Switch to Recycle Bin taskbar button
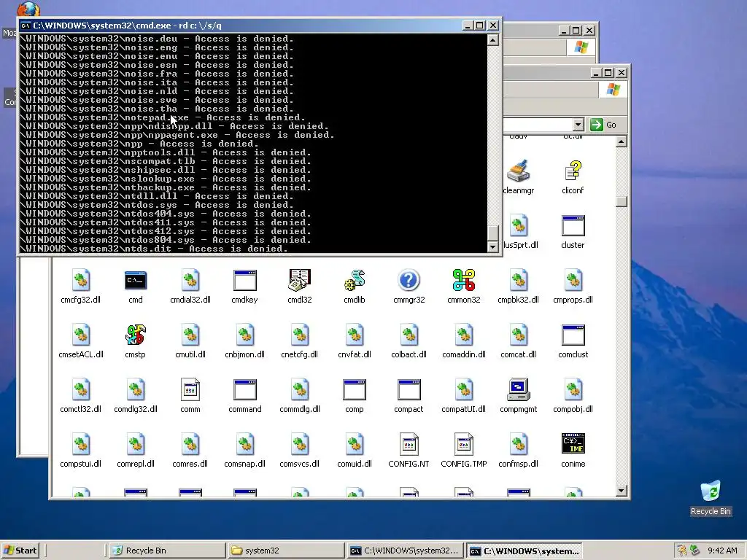Viewport: 747px width, 560px height. tap(167, 551)
